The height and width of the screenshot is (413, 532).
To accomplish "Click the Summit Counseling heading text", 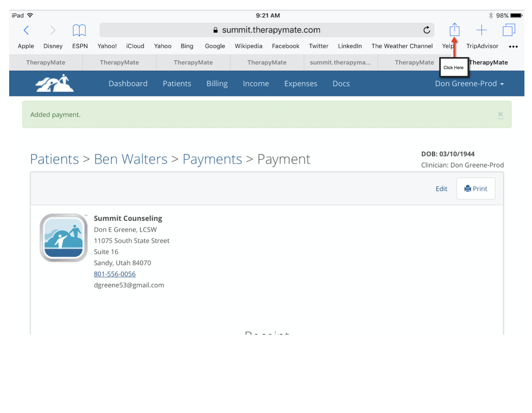I will tap(128, 218).
